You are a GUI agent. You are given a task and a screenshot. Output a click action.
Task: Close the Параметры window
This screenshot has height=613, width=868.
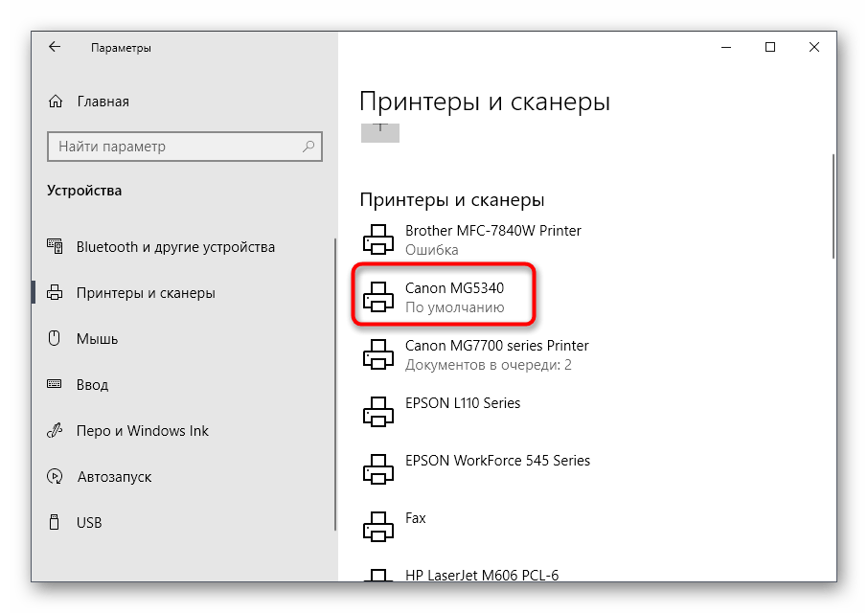point(813,48)
